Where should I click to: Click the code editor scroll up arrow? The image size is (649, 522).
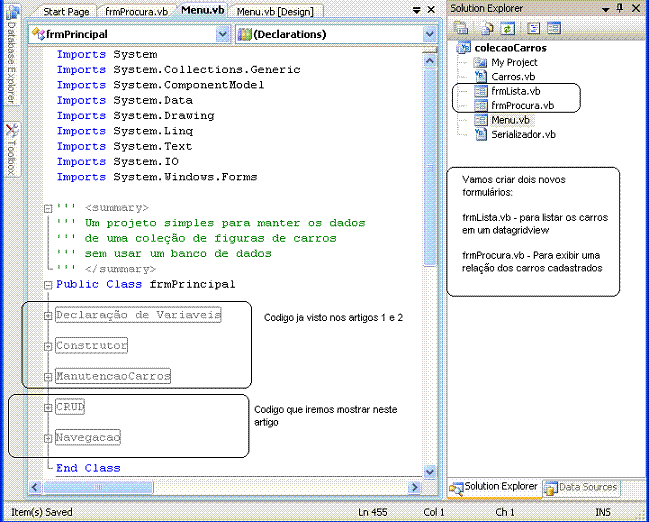tap(430, 61)
